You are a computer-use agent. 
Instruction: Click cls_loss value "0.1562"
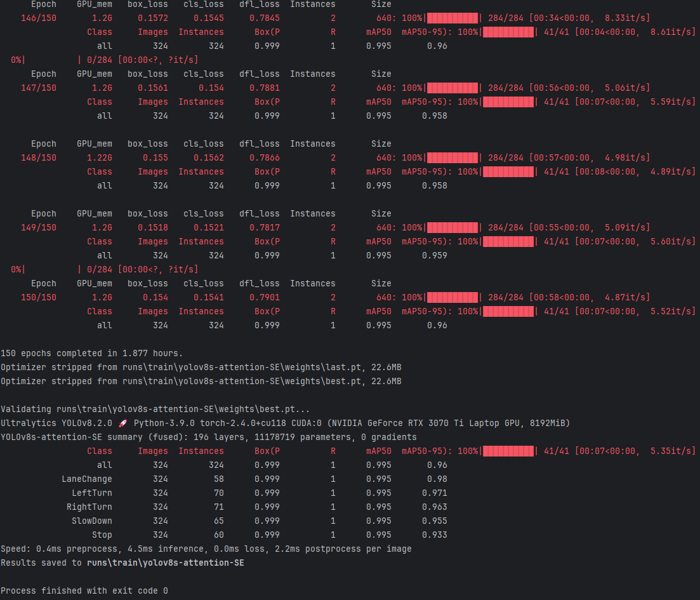coord(209,157)
